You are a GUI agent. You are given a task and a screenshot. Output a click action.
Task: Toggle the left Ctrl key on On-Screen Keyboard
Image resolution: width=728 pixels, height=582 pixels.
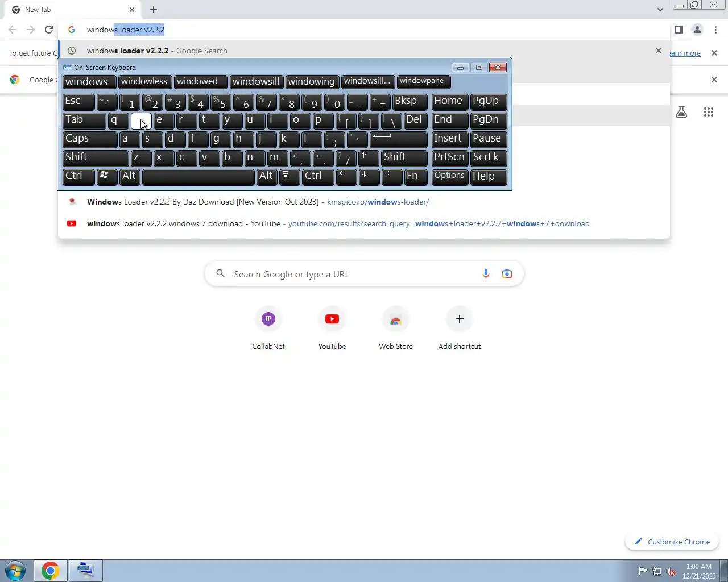78,177
